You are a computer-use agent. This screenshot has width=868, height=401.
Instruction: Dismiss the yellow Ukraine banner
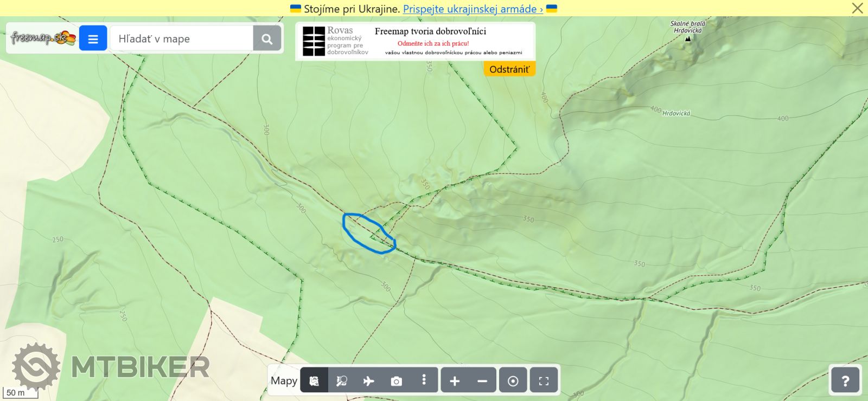pyautogui.click(x=857, y=8)
